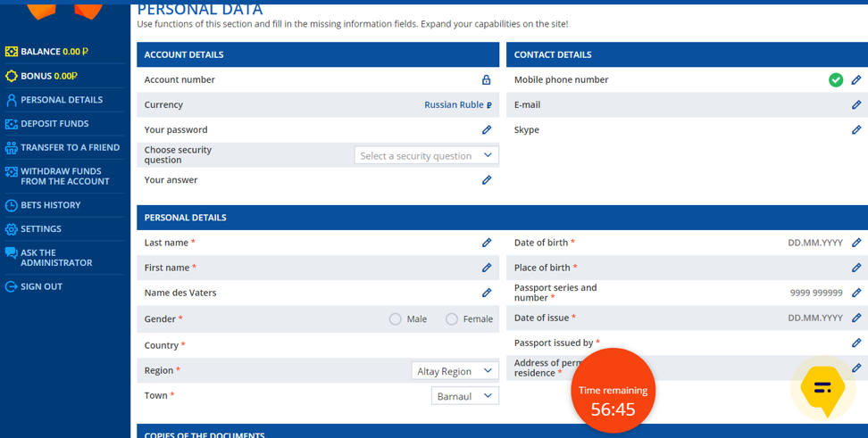
Task: Click the Balance 0.00 link
Action: [x=54, y=52]
